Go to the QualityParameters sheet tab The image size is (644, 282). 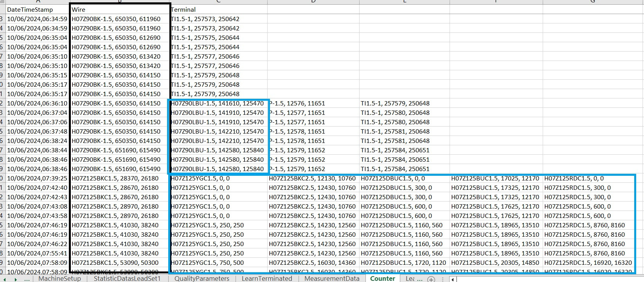click(201, 278)
